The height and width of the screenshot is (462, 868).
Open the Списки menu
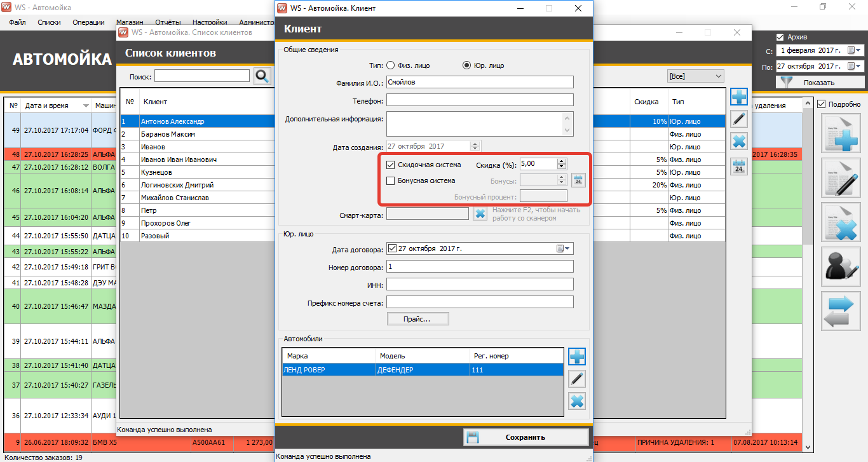coord(49,22)
